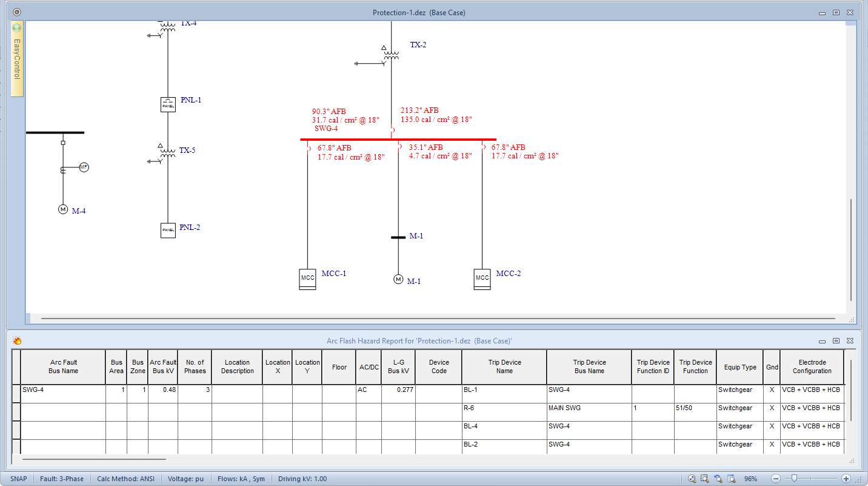Click the 90.3" AFB label
The width and height of the screenshot is (868, 486).
point(329,112)
